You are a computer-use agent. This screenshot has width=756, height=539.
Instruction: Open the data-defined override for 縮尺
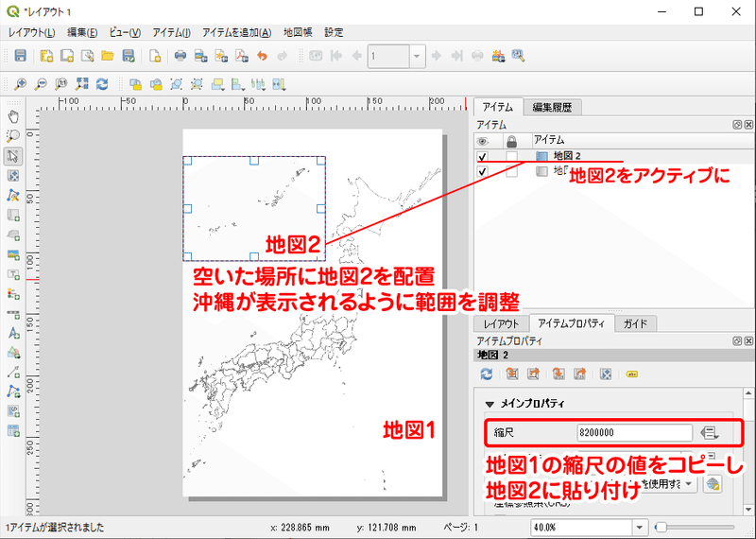(x=710, y=433)
